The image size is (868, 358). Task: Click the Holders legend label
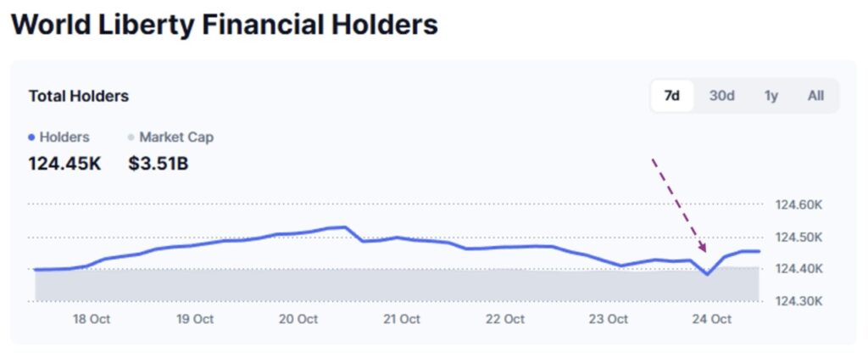tap(64, 137)
